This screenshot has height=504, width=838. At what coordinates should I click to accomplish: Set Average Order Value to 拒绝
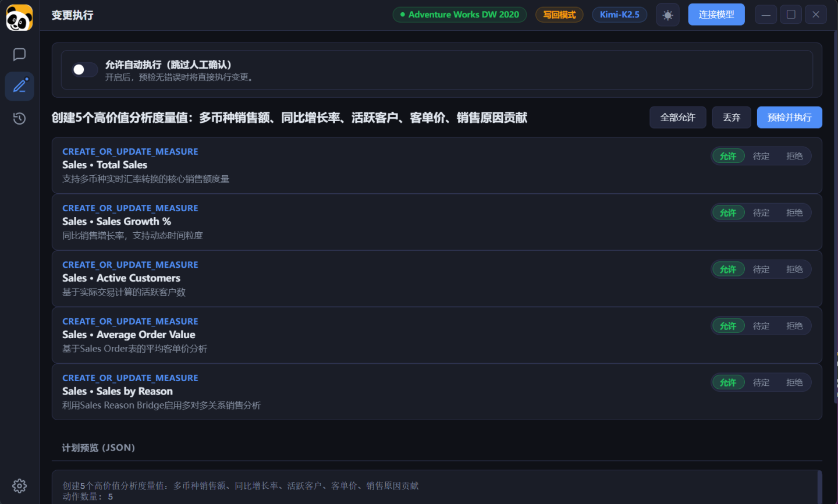tap(794, 326)
